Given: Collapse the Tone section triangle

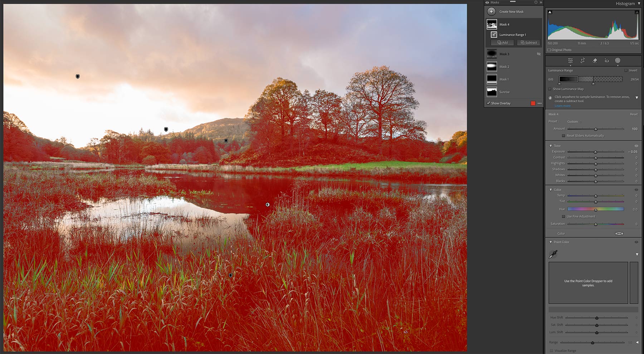Looking at the screenshot, I should point(551,146).
